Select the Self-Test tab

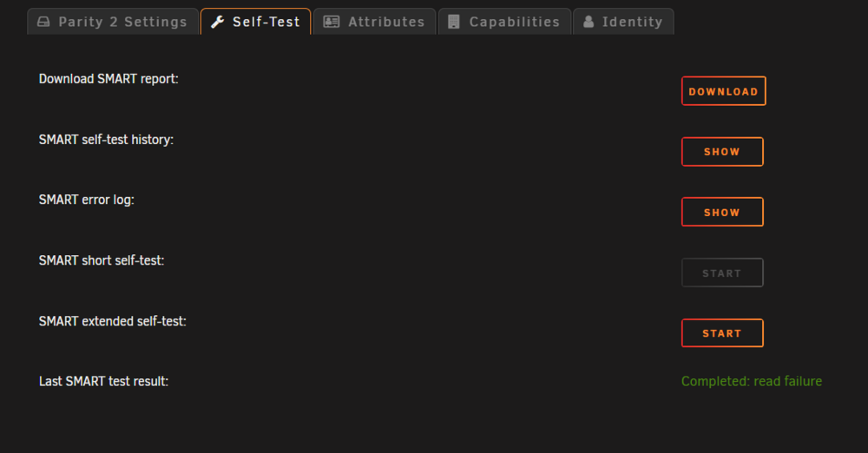pyautogui.click(x=256, y=22)
